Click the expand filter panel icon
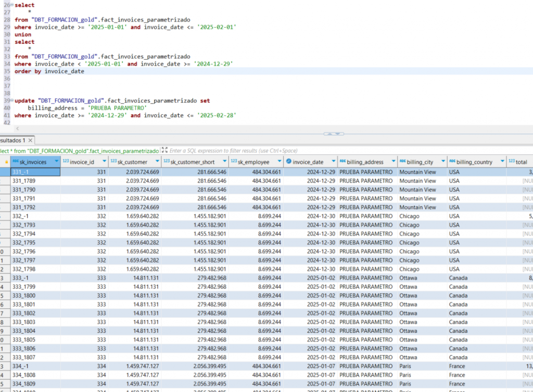Image resolution: width=533 pixels, height=392 pixels. (164, 150)
